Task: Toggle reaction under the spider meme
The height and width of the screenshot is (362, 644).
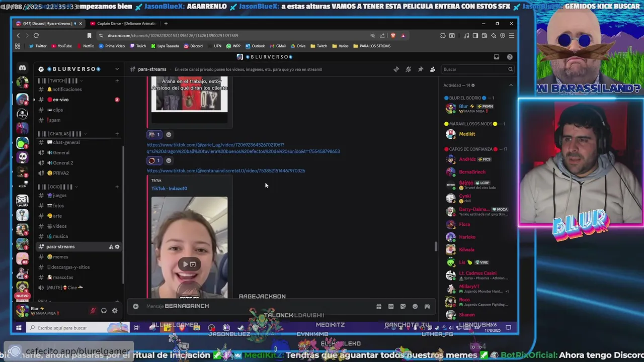Action: (154, 134)
